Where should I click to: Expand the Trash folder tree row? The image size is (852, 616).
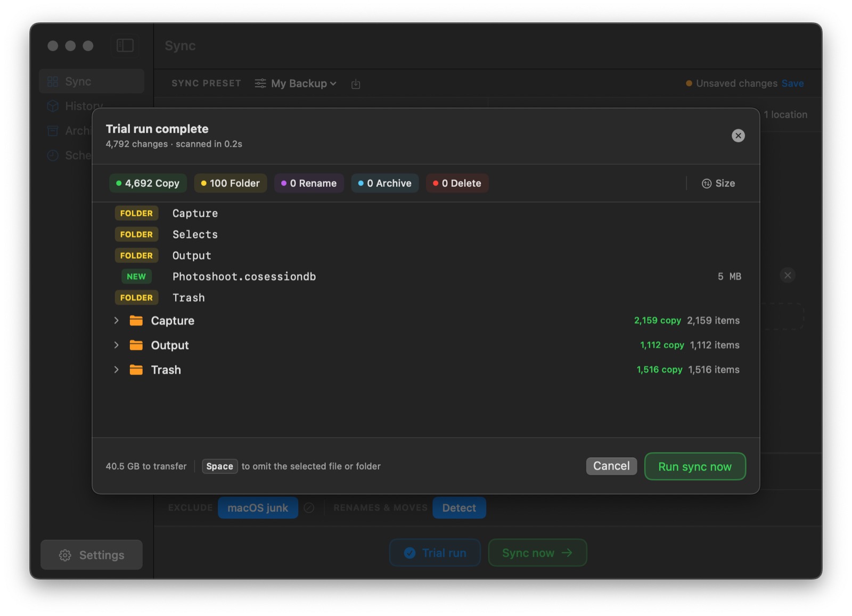click(x=116, y=369)
